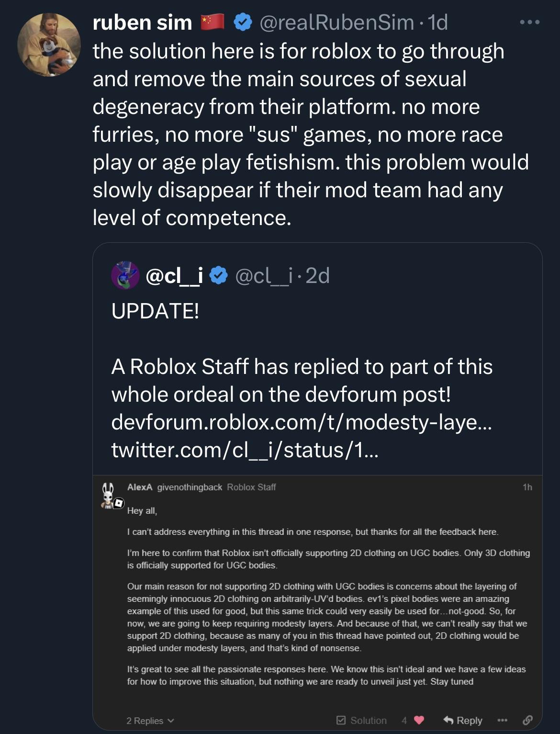Expand the 2 Replies dropdown
This screenshot has height=734, width=560.
tap(150, 721)
